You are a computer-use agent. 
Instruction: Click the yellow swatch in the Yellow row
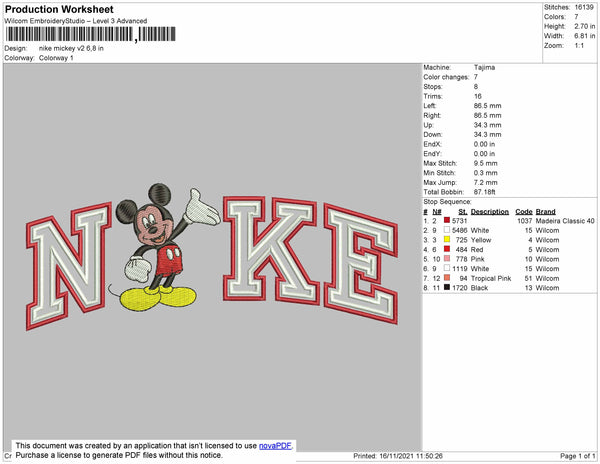[447, 239]
